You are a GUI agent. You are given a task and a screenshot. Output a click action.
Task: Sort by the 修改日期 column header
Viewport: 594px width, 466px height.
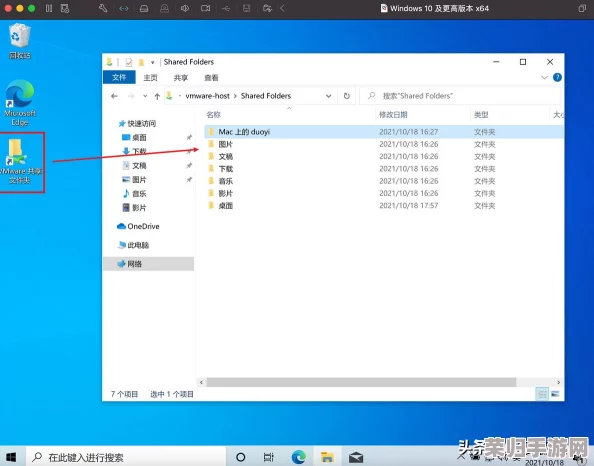(393, 114)
